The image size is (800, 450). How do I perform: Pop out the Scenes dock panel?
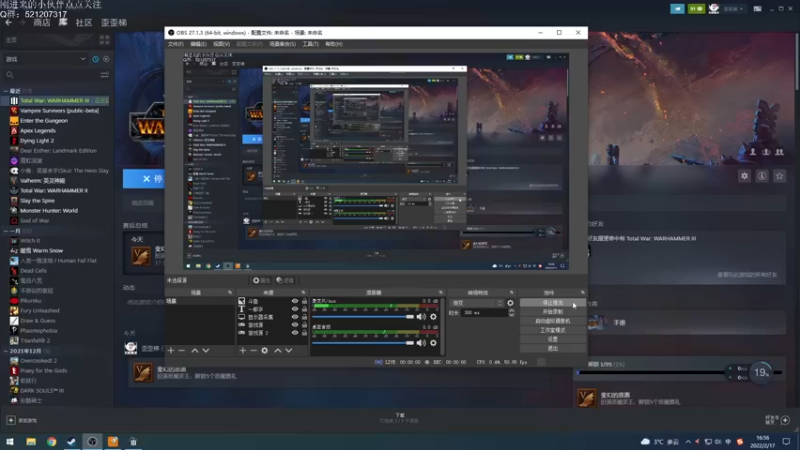(230, 293)
